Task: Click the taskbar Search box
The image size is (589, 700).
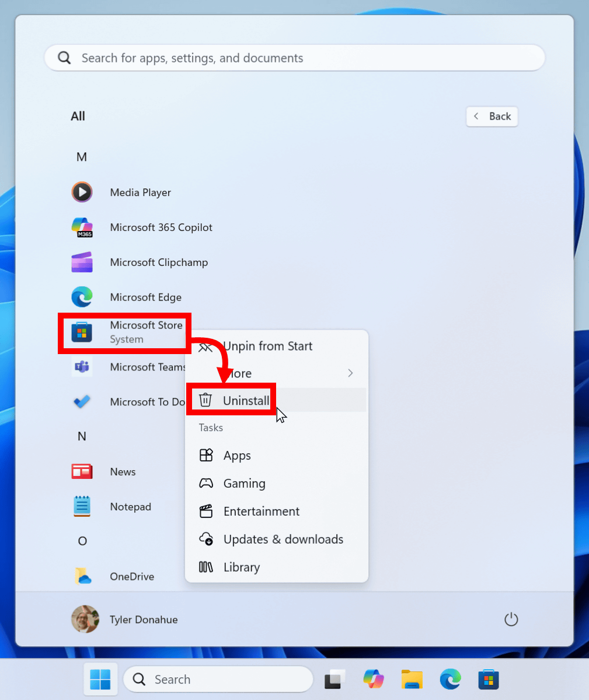Action: click(x=218, y=679)
